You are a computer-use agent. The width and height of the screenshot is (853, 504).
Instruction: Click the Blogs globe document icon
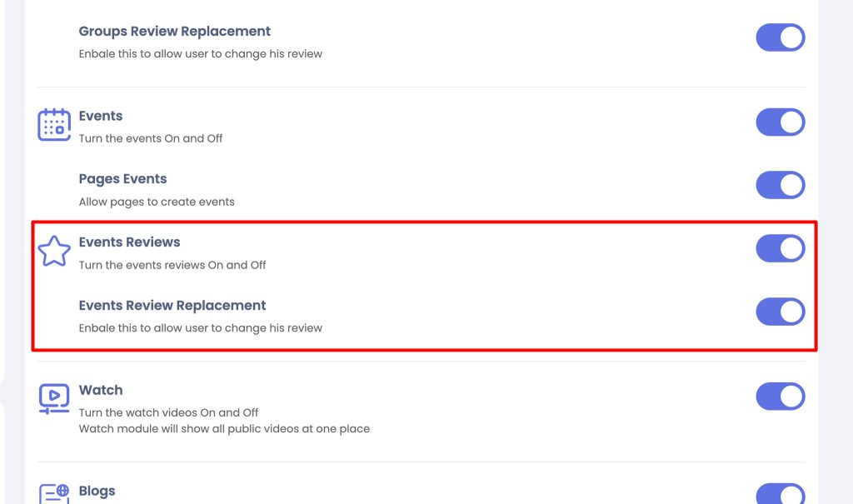54,494
